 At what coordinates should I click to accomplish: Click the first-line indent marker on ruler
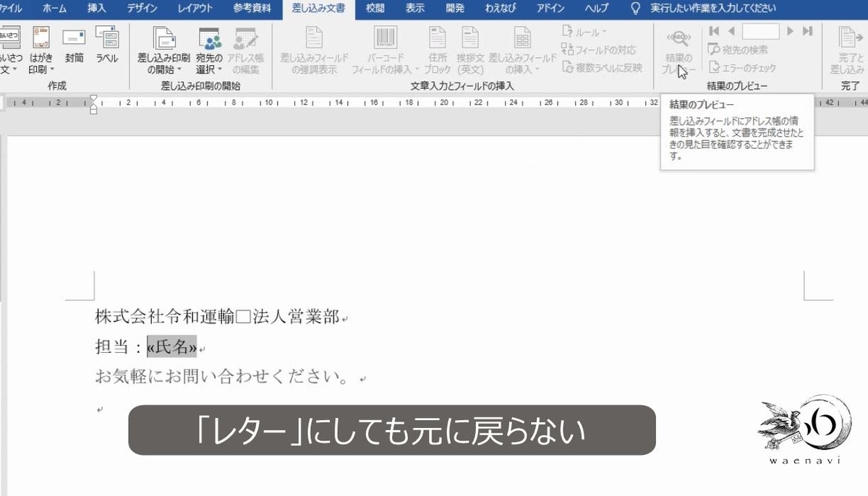(x=93, y=98)
